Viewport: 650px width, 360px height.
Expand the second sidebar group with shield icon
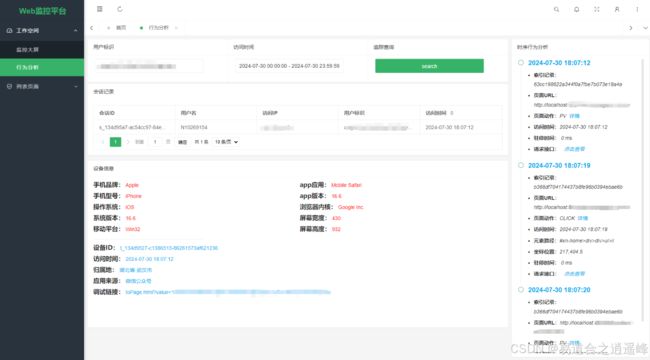coord(75,86)
